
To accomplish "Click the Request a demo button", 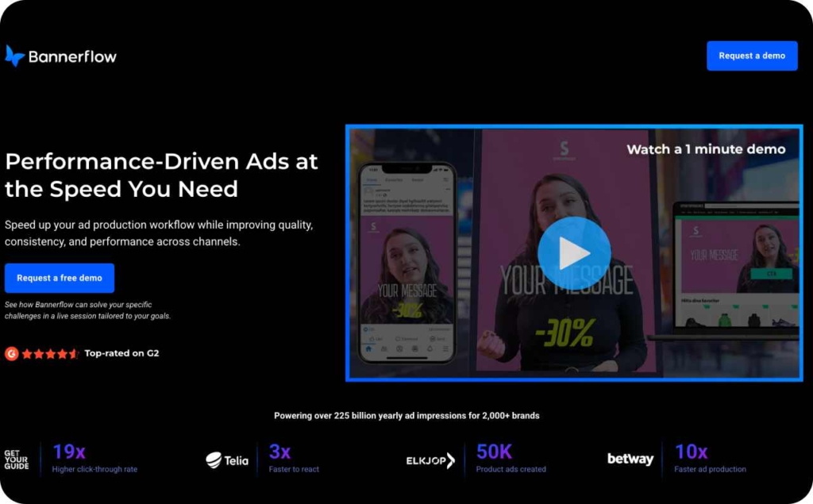I will pos(752,56).
